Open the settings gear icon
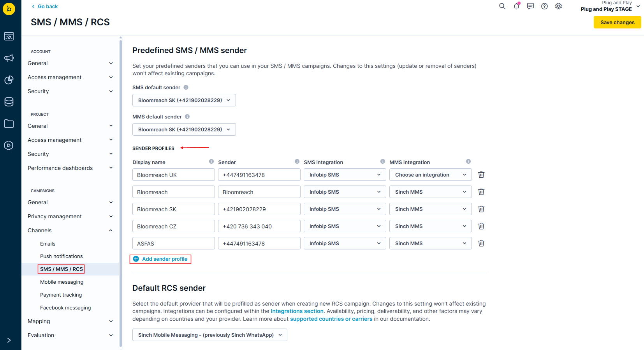The width and height of the screenshot is (644, 350). tap(558, 6)
